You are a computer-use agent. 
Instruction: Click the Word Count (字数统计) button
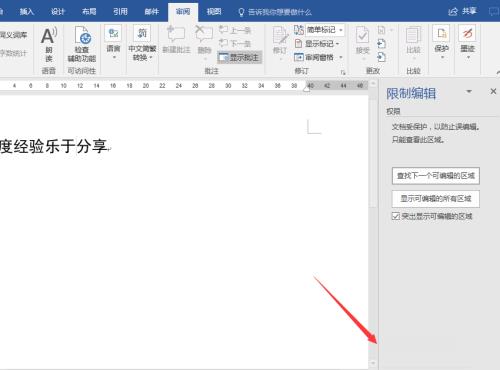[x=13, y=53]
